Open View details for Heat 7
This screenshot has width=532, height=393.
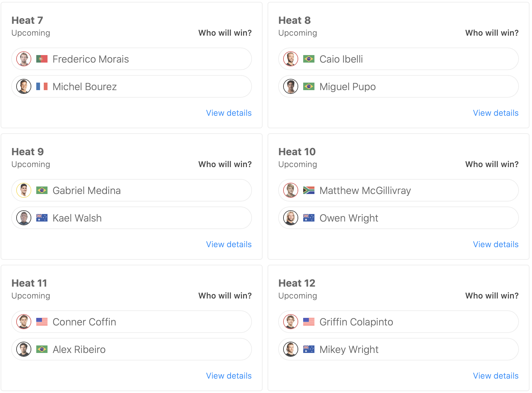pyautogui.click(x=229, y=113)
